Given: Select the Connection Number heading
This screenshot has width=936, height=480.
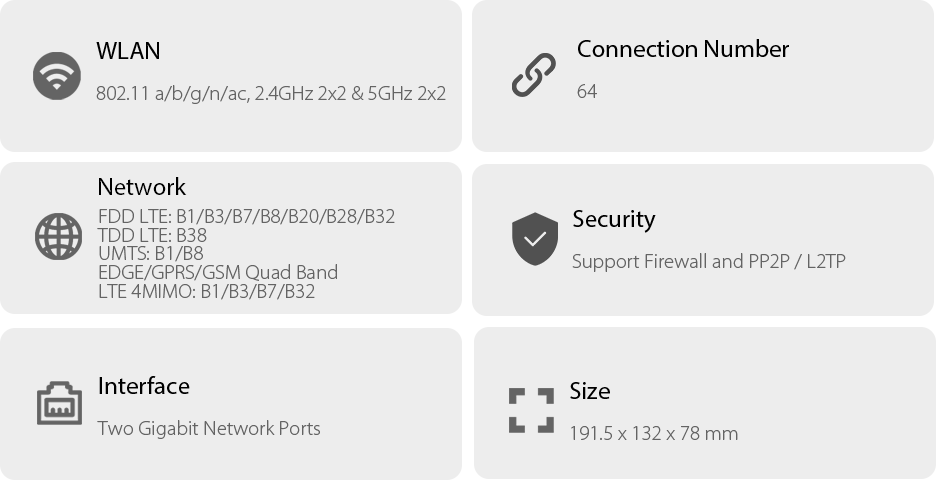Looking at the screenshot, I should 682,49.
